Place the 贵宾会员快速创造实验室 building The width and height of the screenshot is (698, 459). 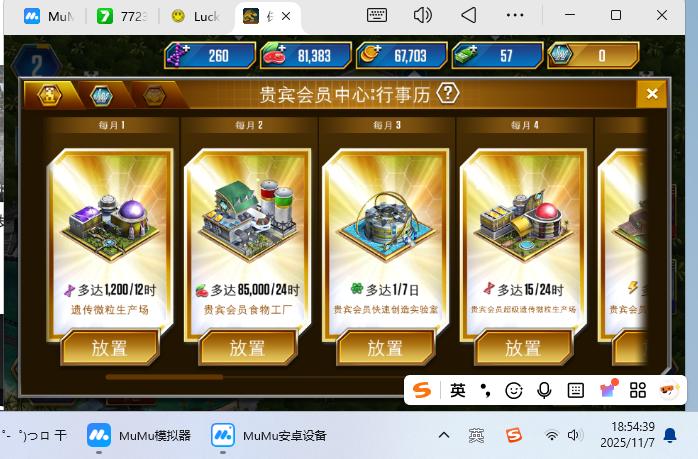pyautogui.click(x=386, y=348)
